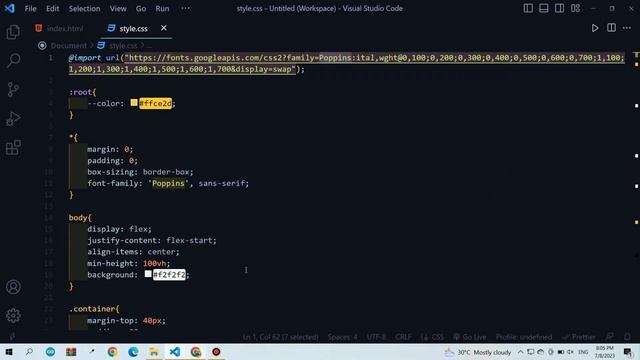Toggle the bottom panel layout icon

coord(544,8)
